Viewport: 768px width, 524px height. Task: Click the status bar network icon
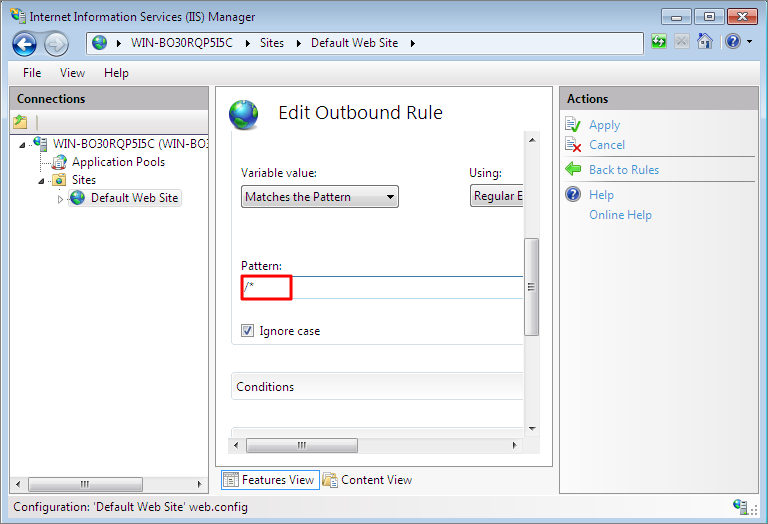(740, 506)
